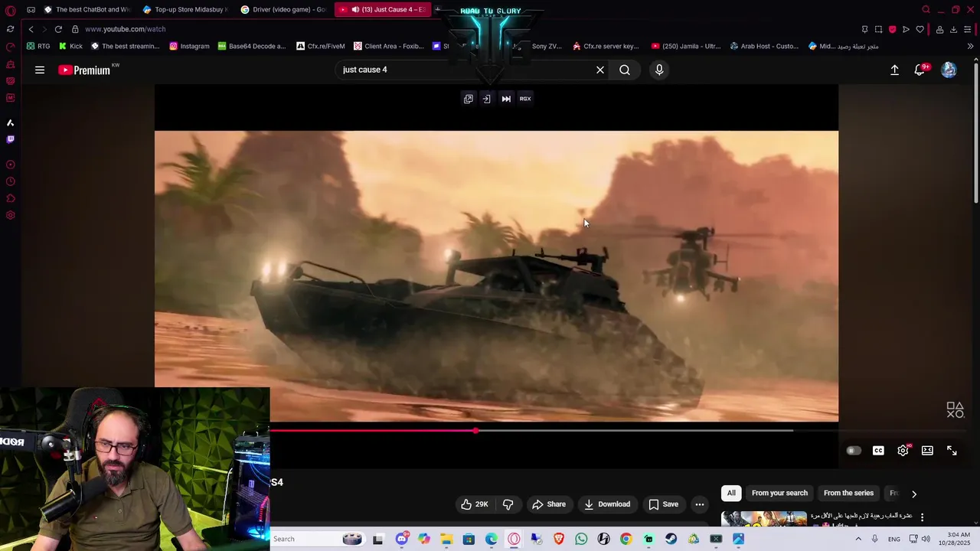Save the video to a playlist

point(663,504)
